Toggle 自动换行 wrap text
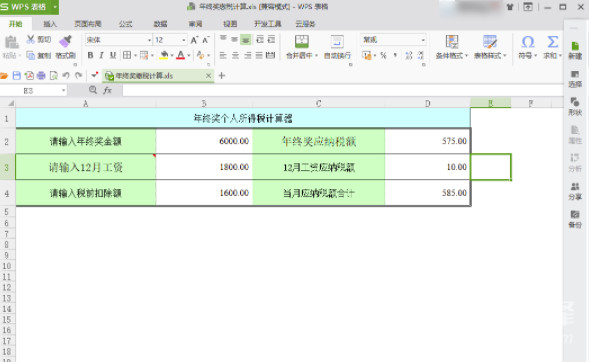Viewport: 589px width, 362px height. pyautogui.click(x=337, y=47)
